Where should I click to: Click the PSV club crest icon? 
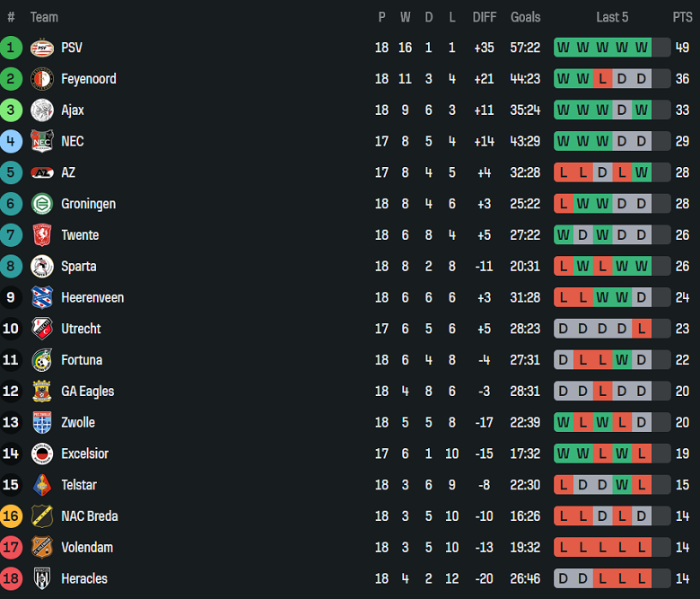point(42,48)
